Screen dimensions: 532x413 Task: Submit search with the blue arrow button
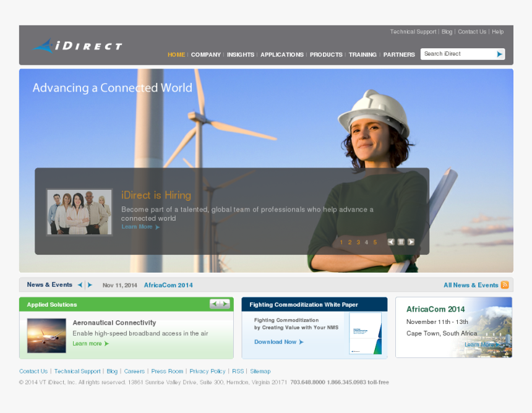(499, 54)
